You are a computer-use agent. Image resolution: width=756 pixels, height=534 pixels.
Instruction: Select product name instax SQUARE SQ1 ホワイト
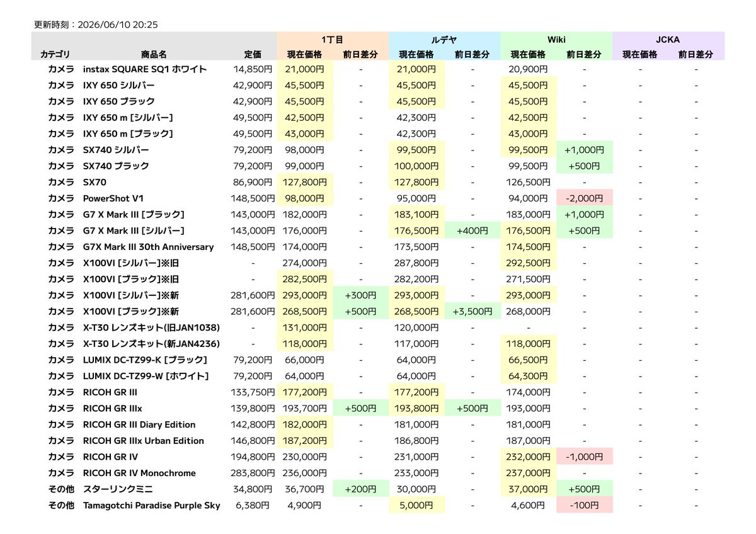click(145, 69)
